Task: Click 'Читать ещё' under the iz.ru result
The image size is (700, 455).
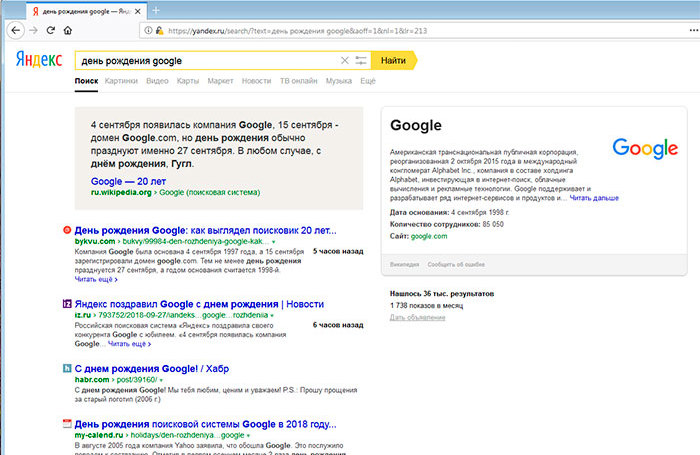Action: (129, 344)
